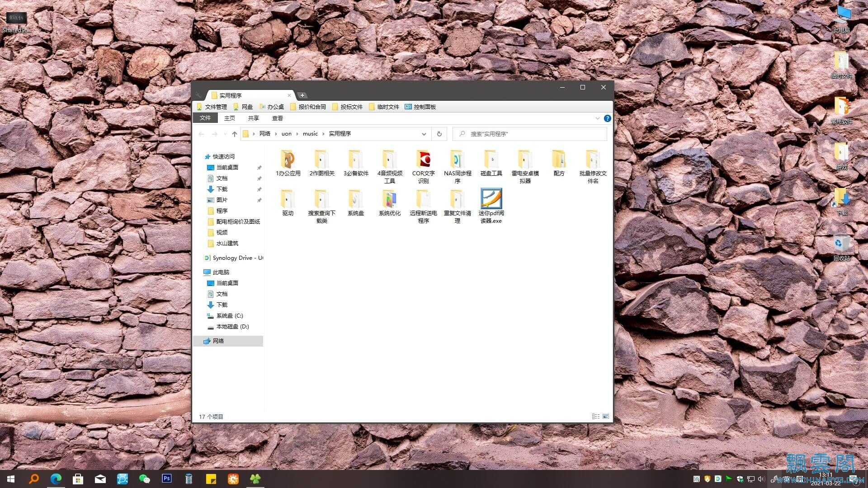Open the COR文字识别 folder
Screen dimensions: 868x488
point(424,167)
